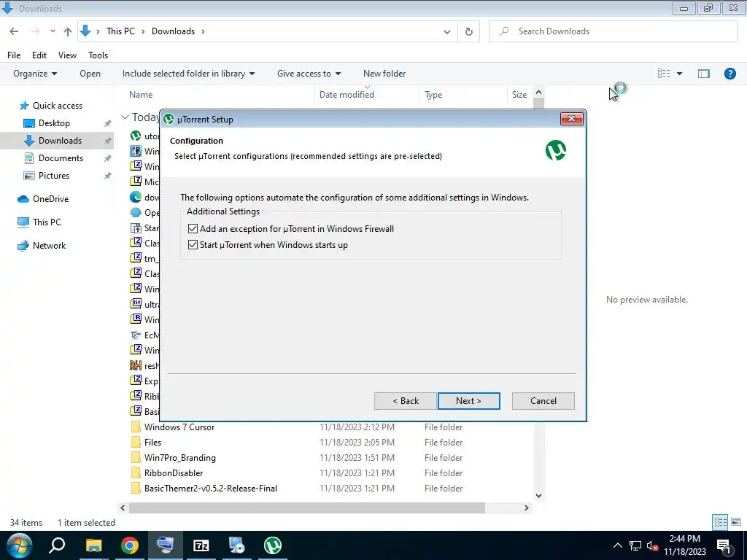Viewport: 747px width, 560px height.
Task: Navigate back with the back arrow
Action: click(x=14, y=31)
